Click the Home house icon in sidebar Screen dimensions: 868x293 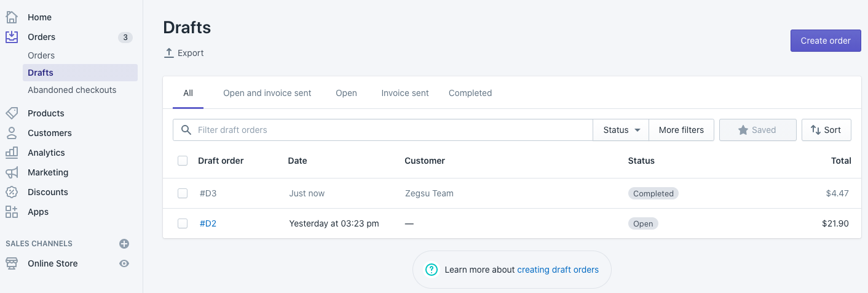(x=12, y=17)
